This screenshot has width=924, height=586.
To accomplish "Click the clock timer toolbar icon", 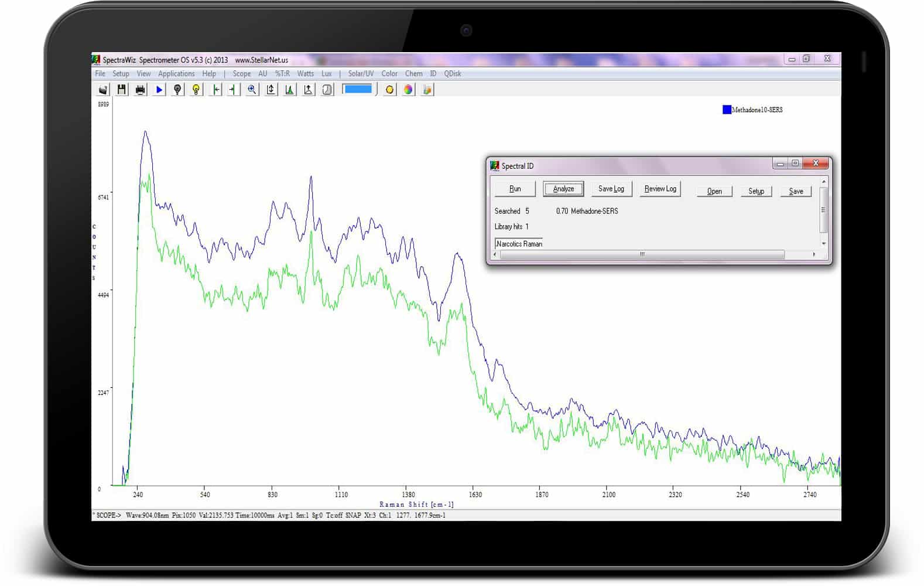I will (x=327, y=90).
